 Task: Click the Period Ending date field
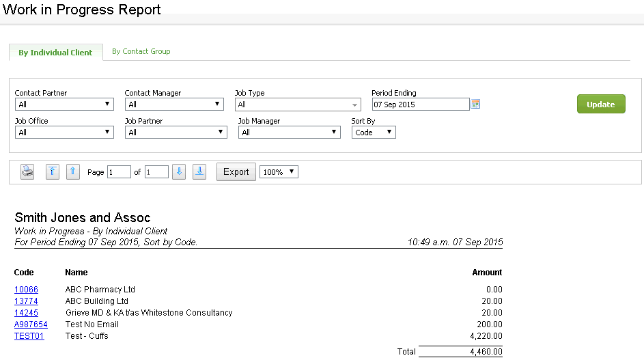(x=420, y=105)
